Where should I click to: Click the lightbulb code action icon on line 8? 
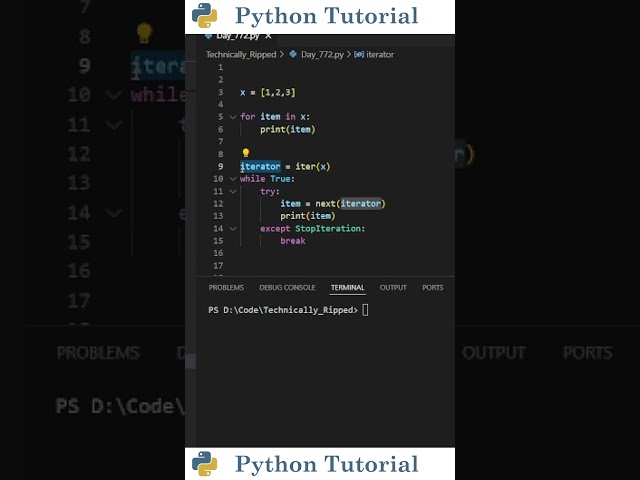[x=246, y=153]
